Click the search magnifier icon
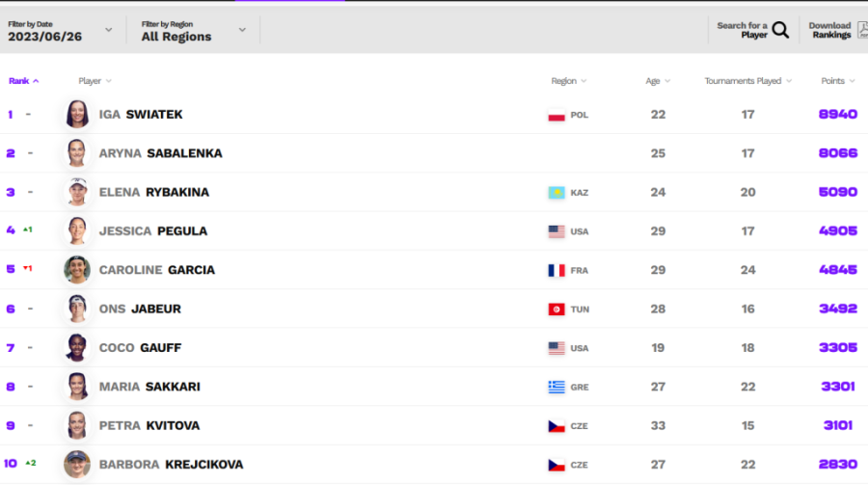Screen dimensions: 868x485 pos(780,30)
